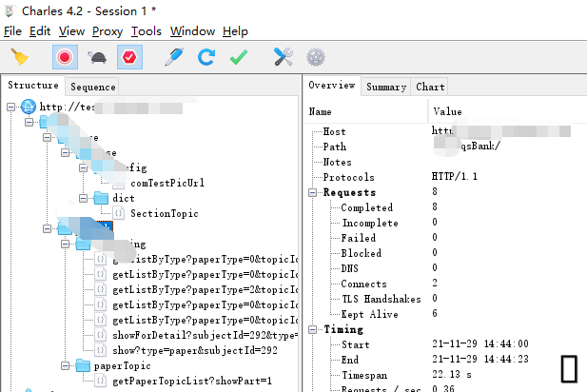Click the green Validate checkmark icon
Screen dimensions: 587x392
pyautogui.click(x=239, y=57)
